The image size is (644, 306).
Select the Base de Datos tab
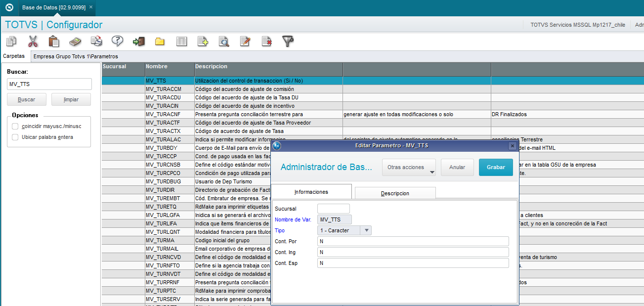pyautogui.click(x=57, y=7)
